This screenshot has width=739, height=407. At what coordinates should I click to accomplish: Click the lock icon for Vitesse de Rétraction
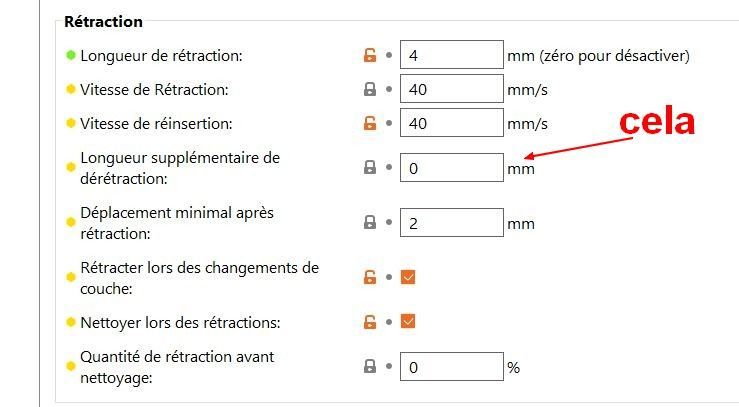coord(370,90)
